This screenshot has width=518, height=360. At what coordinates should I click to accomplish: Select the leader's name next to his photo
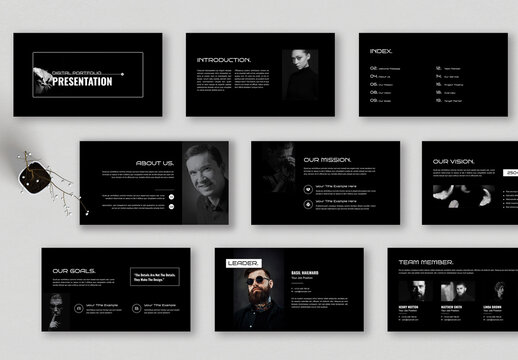(305, 273)
